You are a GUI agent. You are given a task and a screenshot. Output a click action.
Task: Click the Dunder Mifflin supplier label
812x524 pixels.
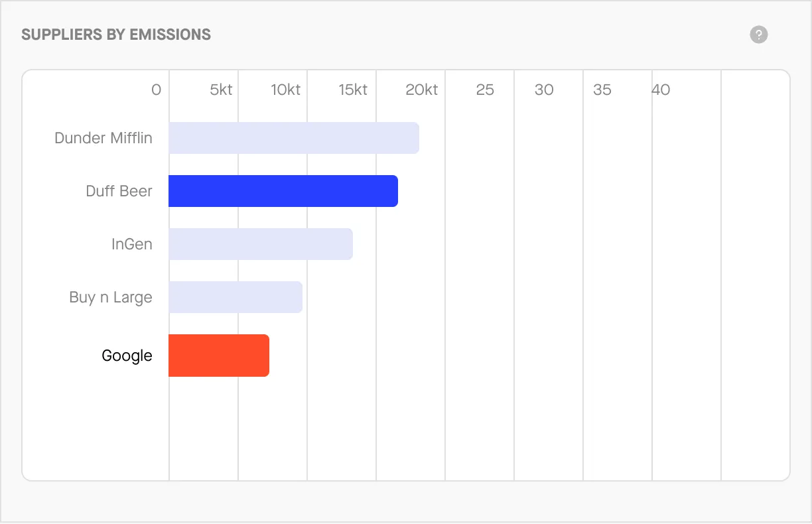(103, 138)
